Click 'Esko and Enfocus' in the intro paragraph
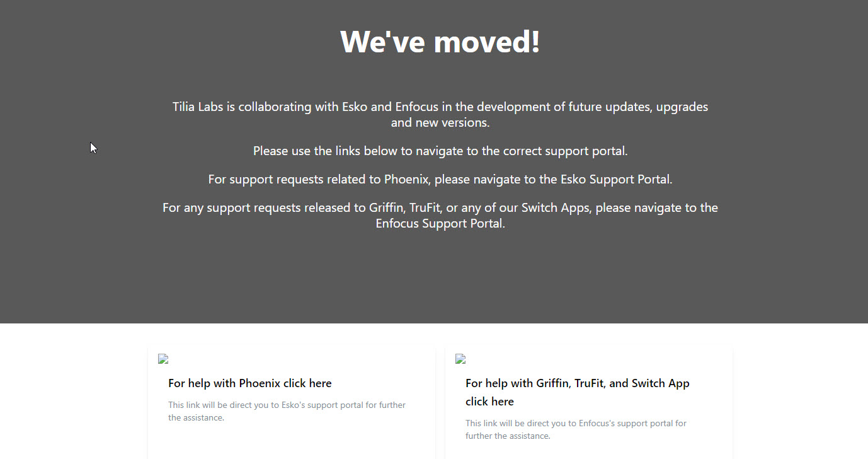This screenshot has height=459, width=868. (x=384, y=107)
